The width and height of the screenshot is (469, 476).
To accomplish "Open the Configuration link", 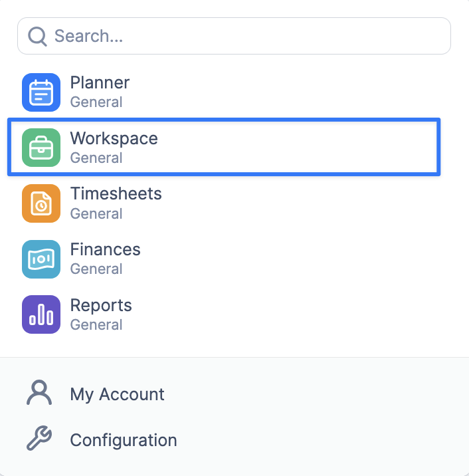I will [x=124, y=440].
